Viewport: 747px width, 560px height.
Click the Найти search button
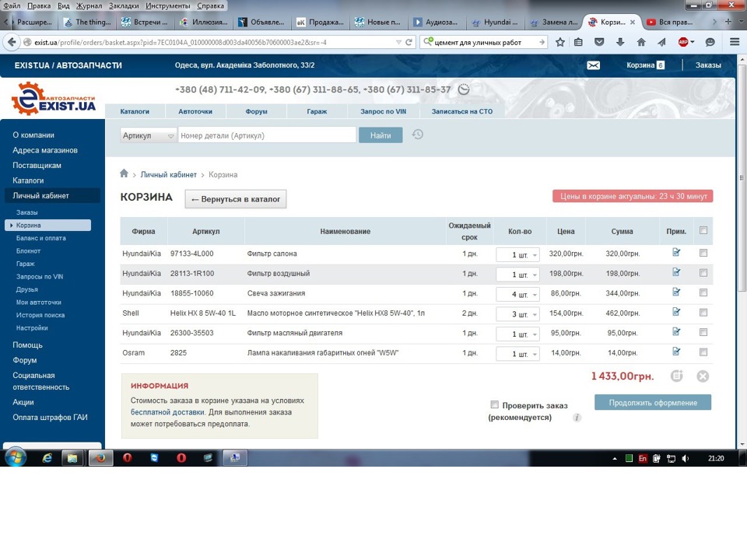[381, 135]
